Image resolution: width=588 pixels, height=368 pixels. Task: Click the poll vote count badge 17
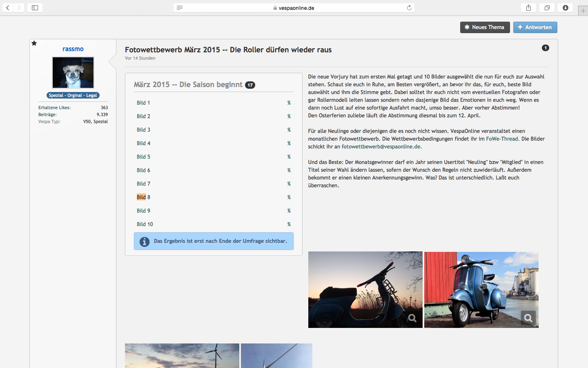(x=250, y=85)
